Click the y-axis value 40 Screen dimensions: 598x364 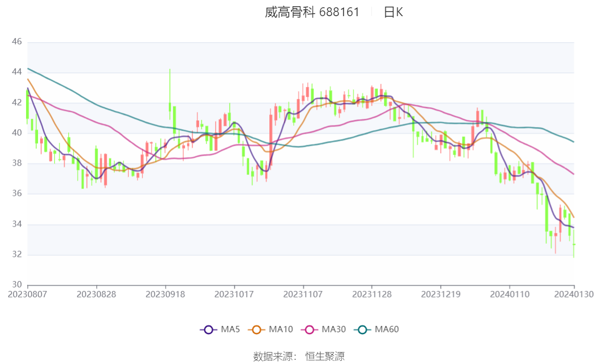(17, 133)
